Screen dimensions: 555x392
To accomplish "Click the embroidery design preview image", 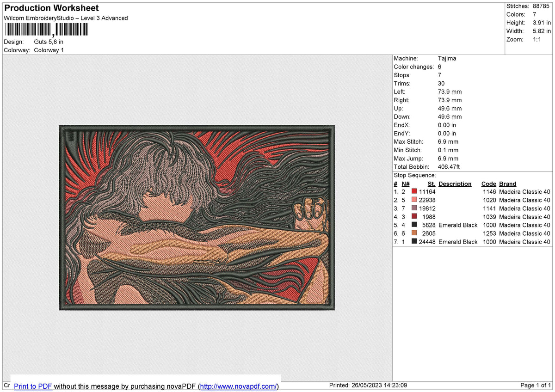I will point(197,217).
